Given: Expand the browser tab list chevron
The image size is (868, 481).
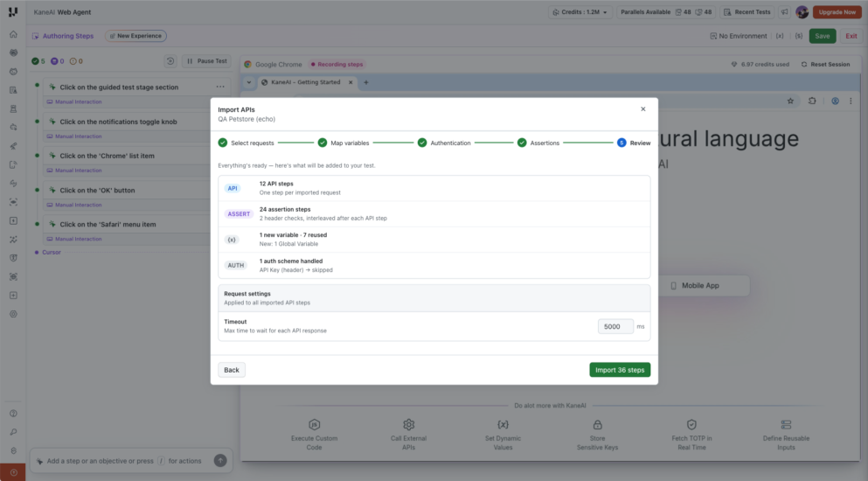Looking at the screenshot, I should tap(248, 82).
